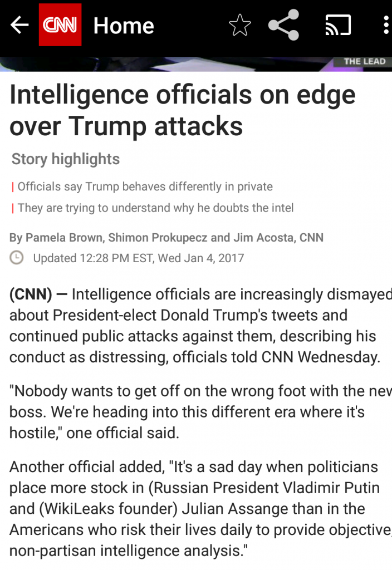The image size is (392, 570).
Task: Tap the clock icon beside the update time
Action: [x=17, y=258]
